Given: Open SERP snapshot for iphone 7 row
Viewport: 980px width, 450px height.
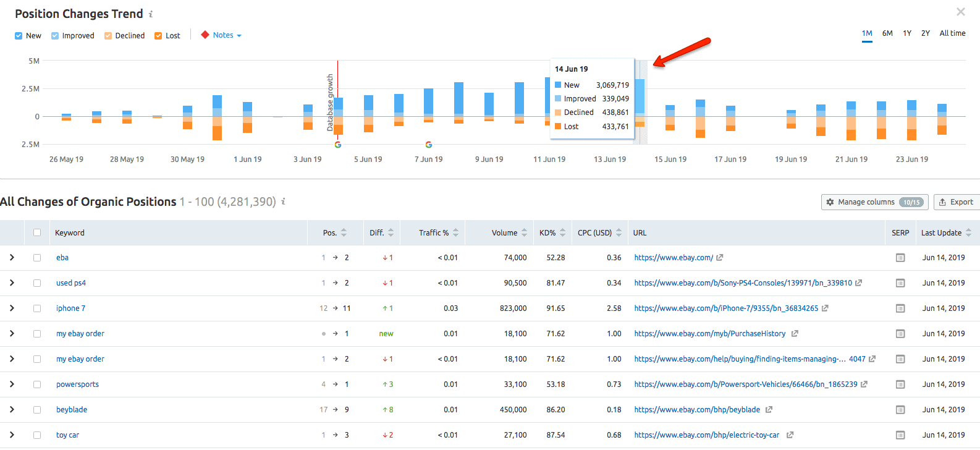Looking at the screenshot, I should click(x=900, y=308).
